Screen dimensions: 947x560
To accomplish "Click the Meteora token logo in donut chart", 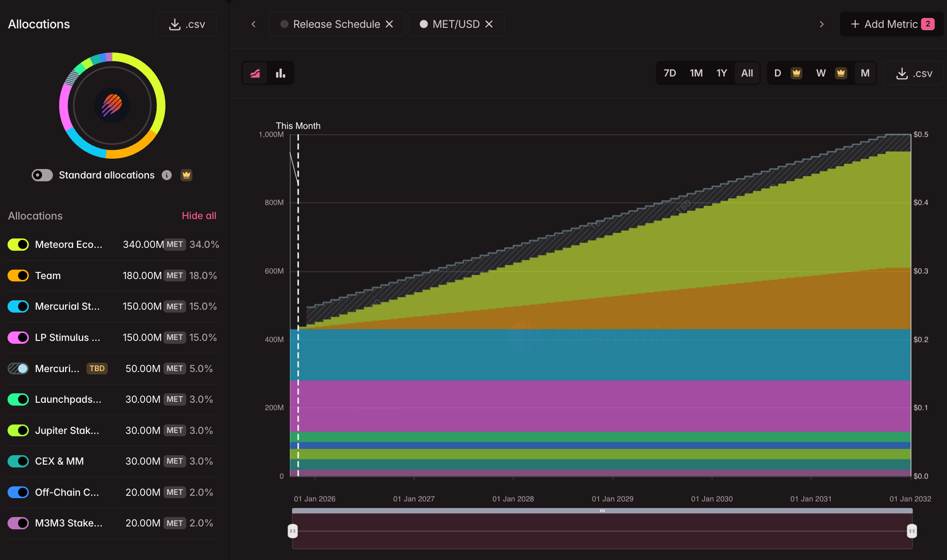I will tap(112, 105).
